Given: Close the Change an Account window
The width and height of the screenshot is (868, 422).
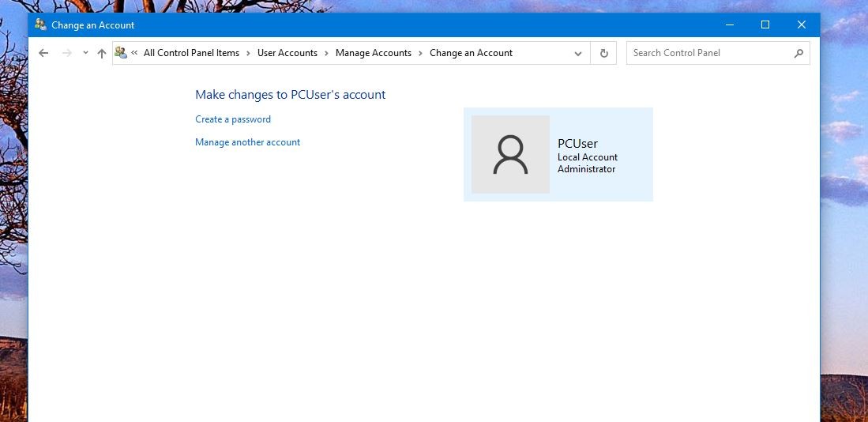Looking at the screenshot, I should 802,25.
